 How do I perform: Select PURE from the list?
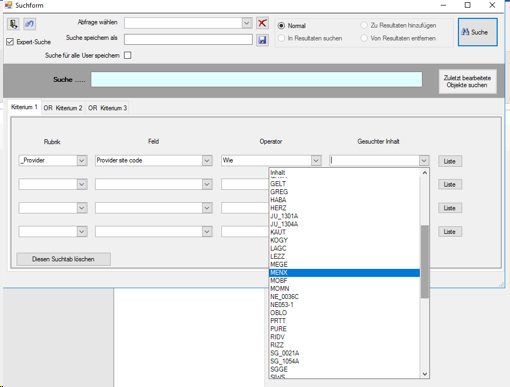[x=344, y=329]
